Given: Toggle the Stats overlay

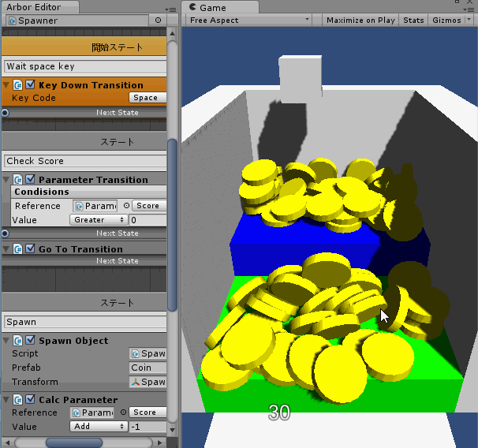Looking at the screenshot, I should 413,21.
